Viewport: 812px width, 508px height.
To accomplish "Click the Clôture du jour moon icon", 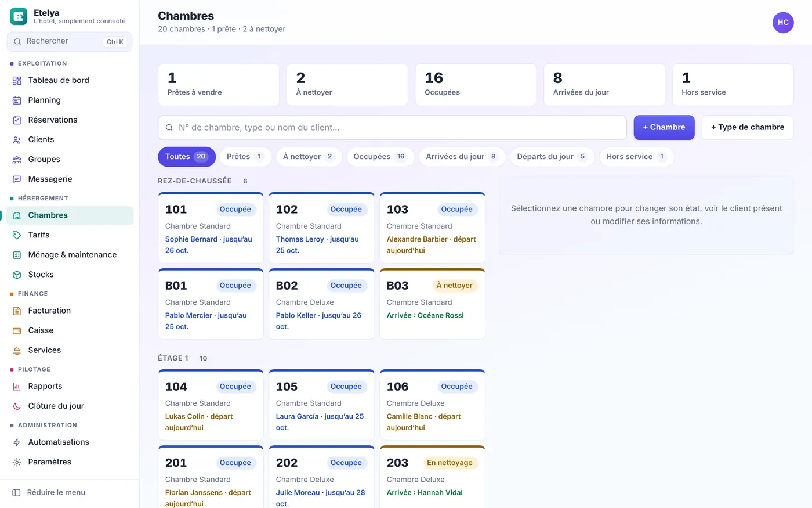I will tap(17, 406).
